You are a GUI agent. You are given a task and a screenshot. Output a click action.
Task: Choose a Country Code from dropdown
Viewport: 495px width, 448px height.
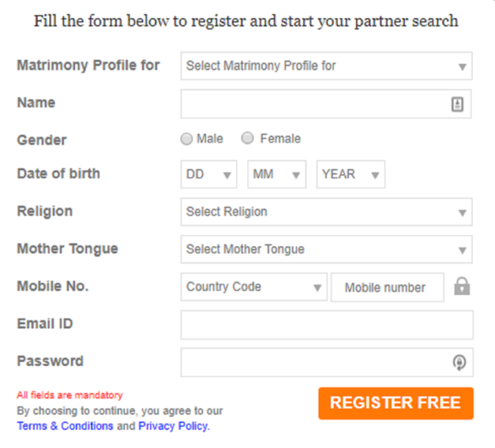point(253,287)
